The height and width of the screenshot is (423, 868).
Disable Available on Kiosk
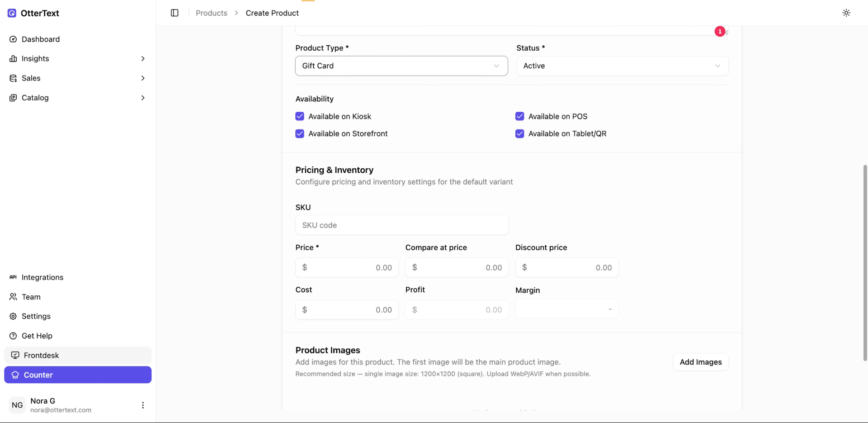tap(300, 116)
